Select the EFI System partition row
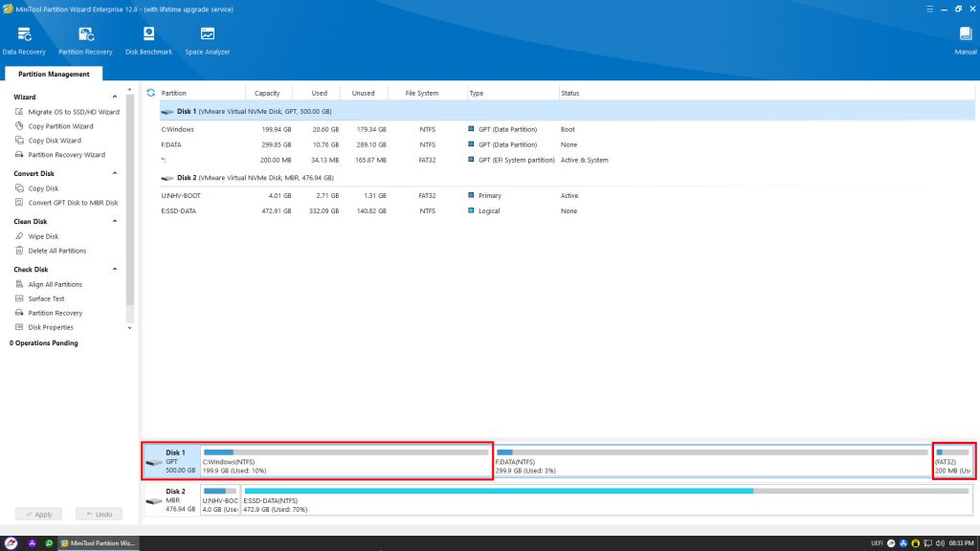The image size is (980, 551). click(567, 160)
